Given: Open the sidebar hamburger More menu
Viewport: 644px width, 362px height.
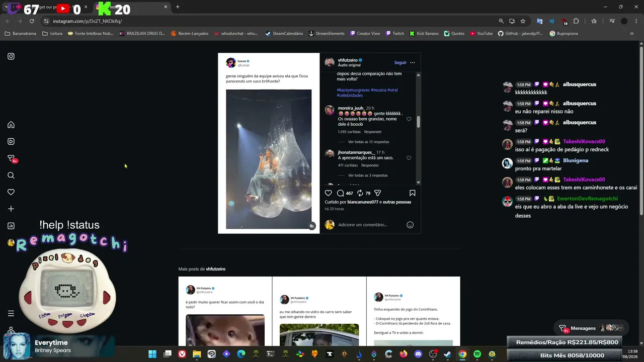Looking at the screenshot, I should 11,313.
